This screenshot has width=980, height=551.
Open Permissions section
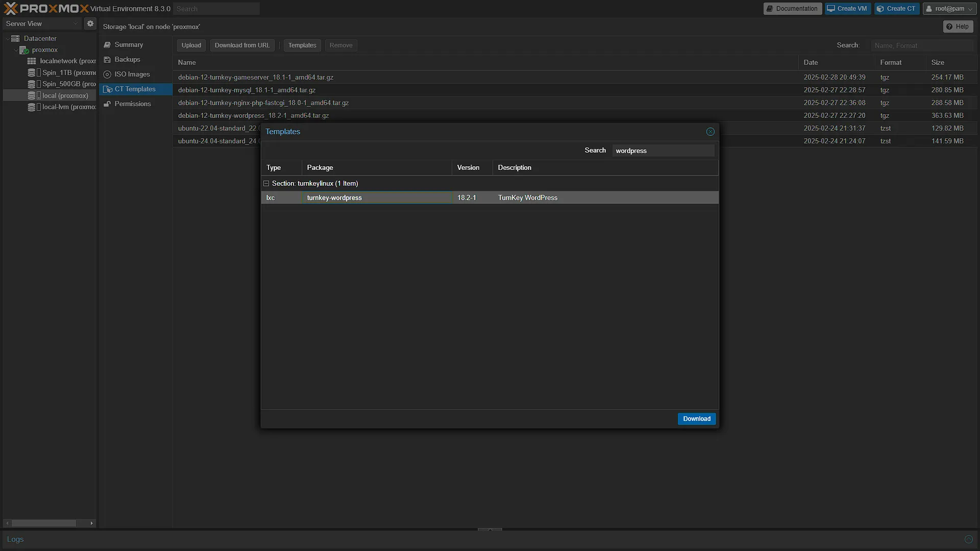point(136,104)
